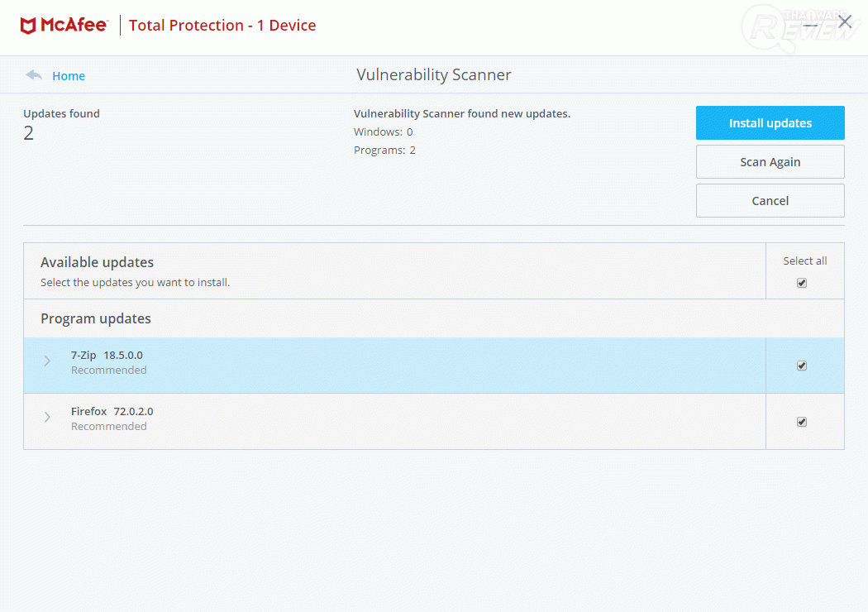Uncheck the 7-Zip update checkbox
Image resolution: width=868 pixels, height=612 pixels.
click(801, 366)
